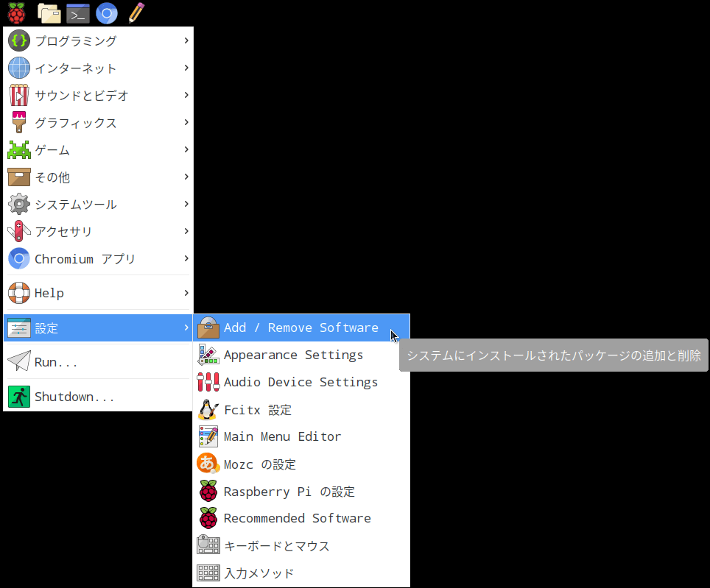This screenshot has height=588, width=710.
Task: Open the Raspberry Pi main menu
Action: coord(16,13)
